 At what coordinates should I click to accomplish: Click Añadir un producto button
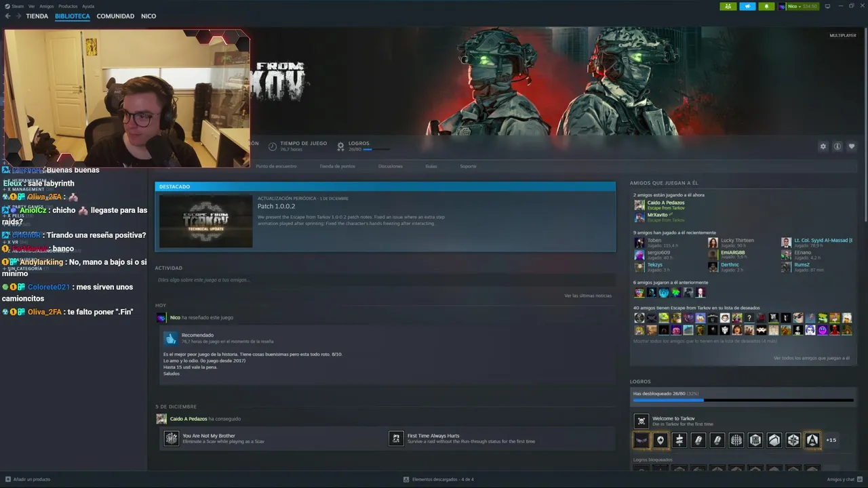click(x=28, y=479)
